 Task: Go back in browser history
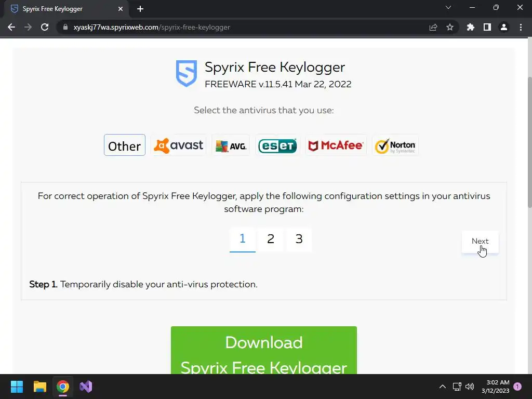11,27
